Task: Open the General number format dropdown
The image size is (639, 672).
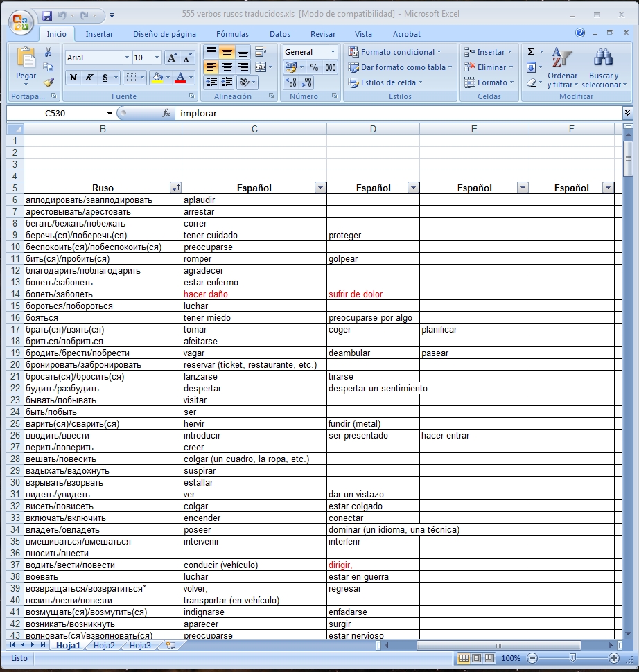Action: pos(333,52)
